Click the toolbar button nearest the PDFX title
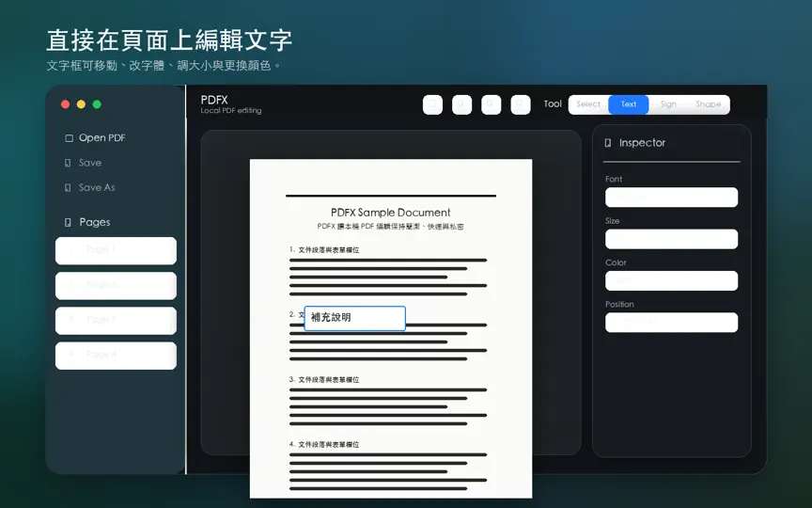The width and height of the screenshot is (812, 508). pos(432,104)
